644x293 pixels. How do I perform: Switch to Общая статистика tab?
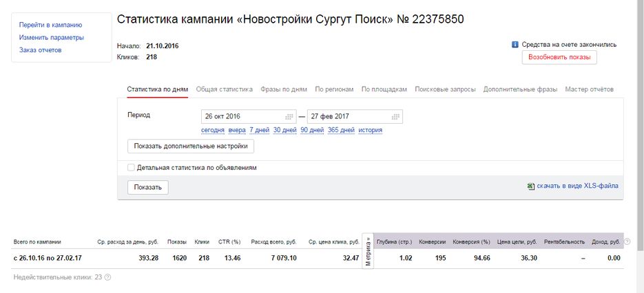pos(224,89)
